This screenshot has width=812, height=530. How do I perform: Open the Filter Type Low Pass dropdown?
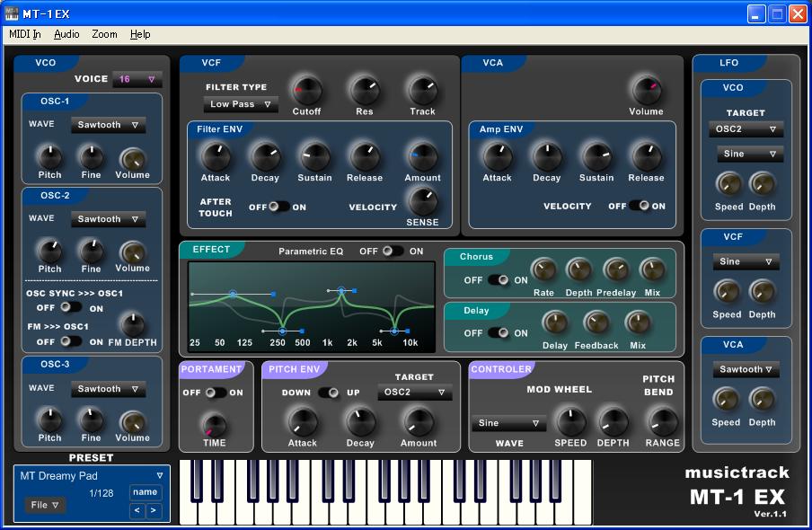point(241,104)
